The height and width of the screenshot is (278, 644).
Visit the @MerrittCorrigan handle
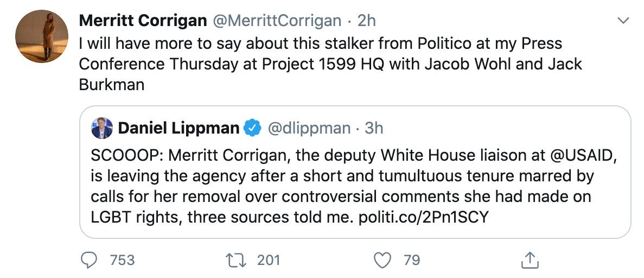click(x=276, y=21)
